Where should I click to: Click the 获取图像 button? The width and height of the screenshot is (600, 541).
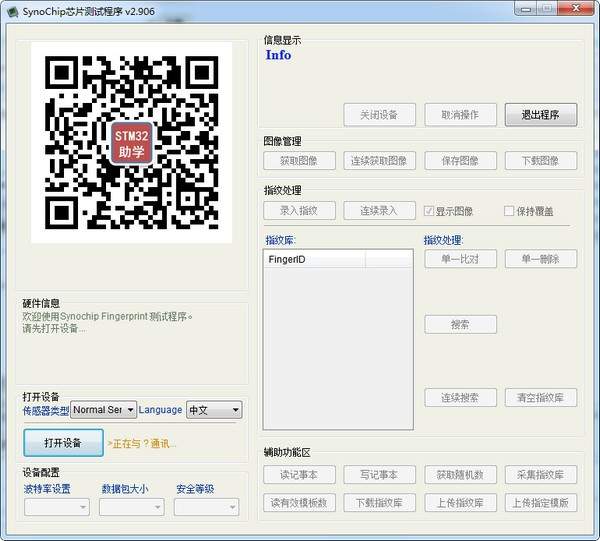(x=299, y=161)
